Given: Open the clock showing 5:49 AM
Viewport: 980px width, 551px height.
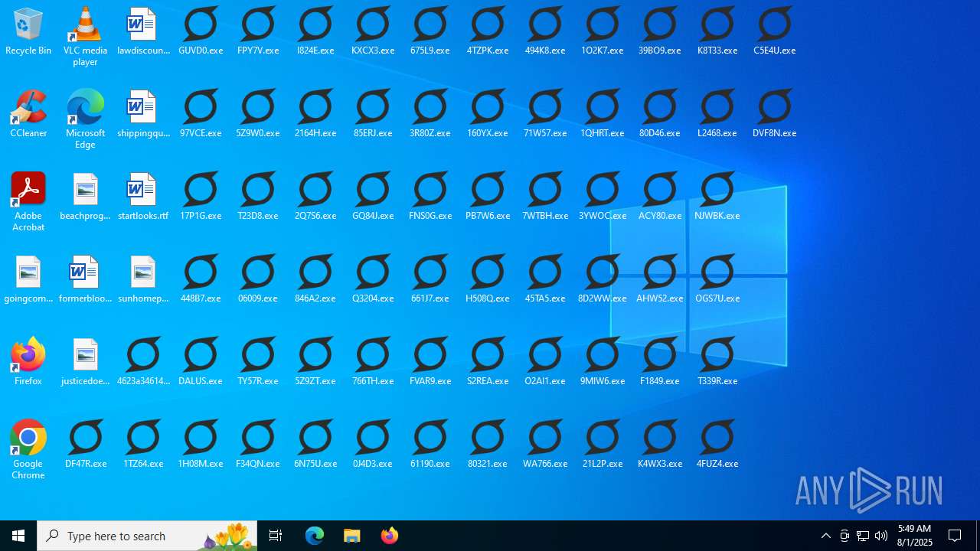Looking at the screenshot, I should [915, 536].
